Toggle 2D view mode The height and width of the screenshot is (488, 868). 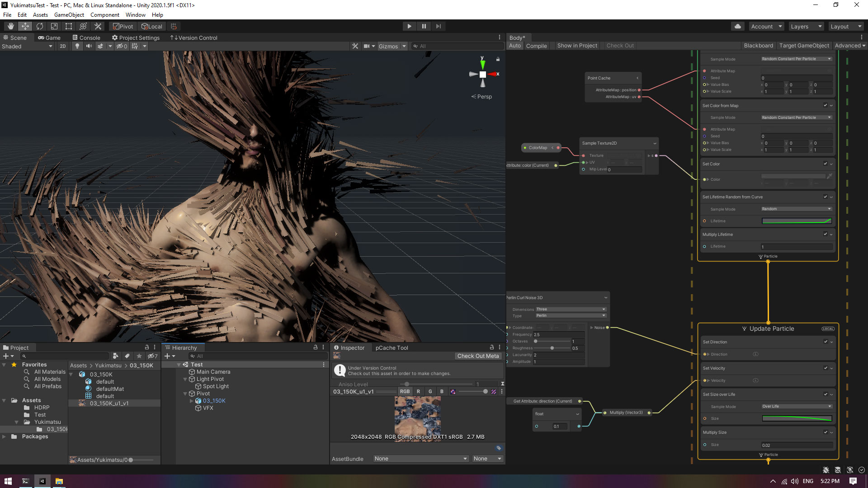point(63,46)
